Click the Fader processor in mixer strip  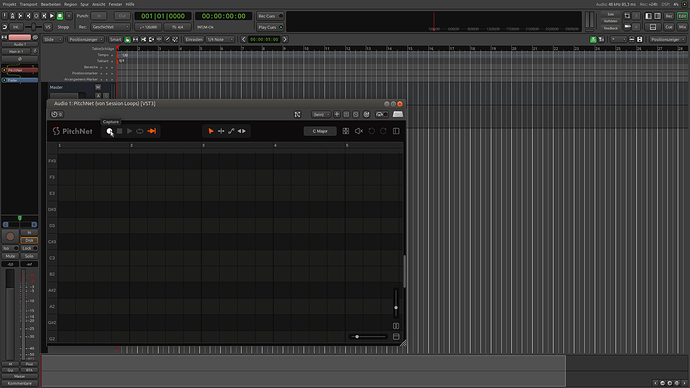pos(20,80)
